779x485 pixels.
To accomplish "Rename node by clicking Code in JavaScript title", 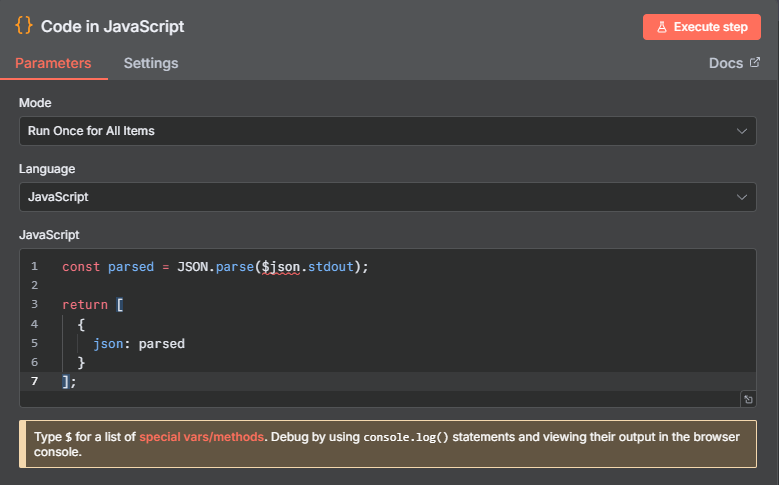I will coord(112,27).
